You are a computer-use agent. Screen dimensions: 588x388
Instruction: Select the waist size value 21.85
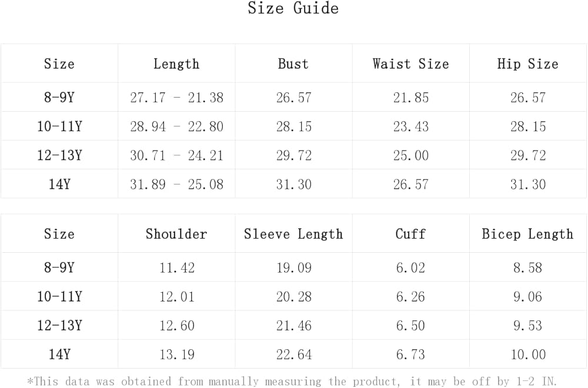410,98
